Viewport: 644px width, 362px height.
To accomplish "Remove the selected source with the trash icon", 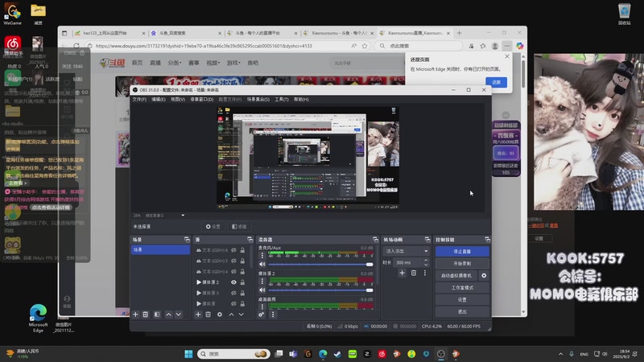I will click(x=208, y=315).
